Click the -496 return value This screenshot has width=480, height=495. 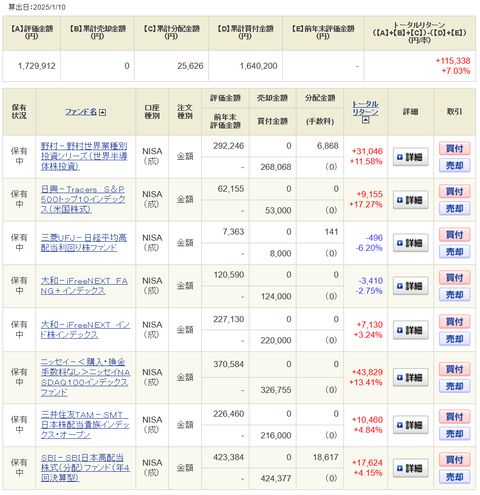click(x=374, y=238)
